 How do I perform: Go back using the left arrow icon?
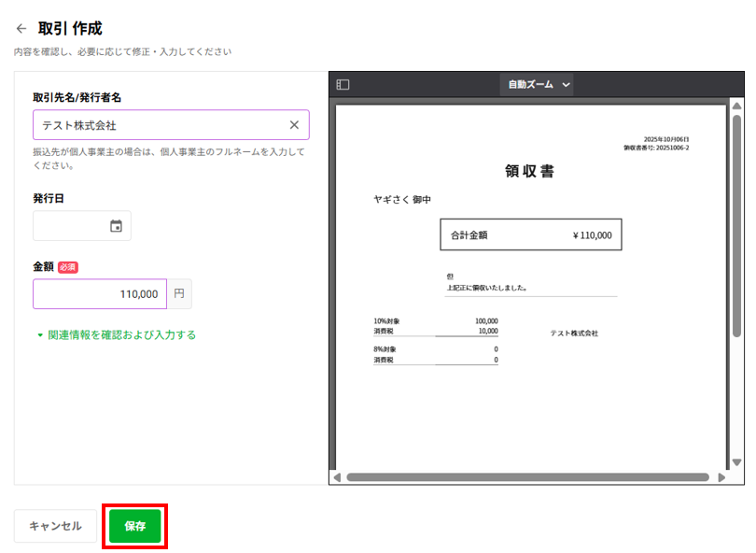tap(21, 28)
